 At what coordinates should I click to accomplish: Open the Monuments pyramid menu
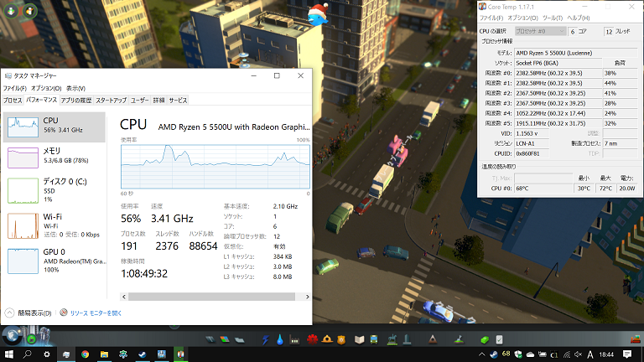(x=433, y=339)
